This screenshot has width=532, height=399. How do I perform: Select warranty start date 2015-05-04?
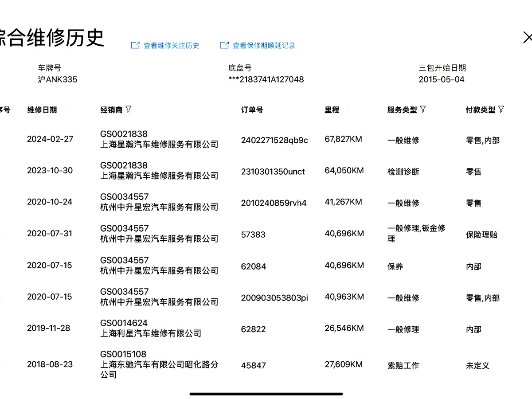coord(442,79)
